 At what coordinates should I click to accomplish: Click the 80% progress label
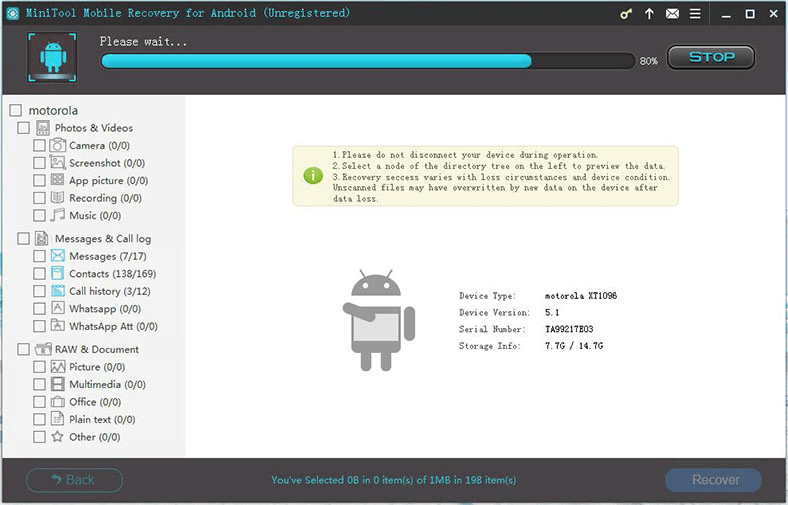(648, 61)
